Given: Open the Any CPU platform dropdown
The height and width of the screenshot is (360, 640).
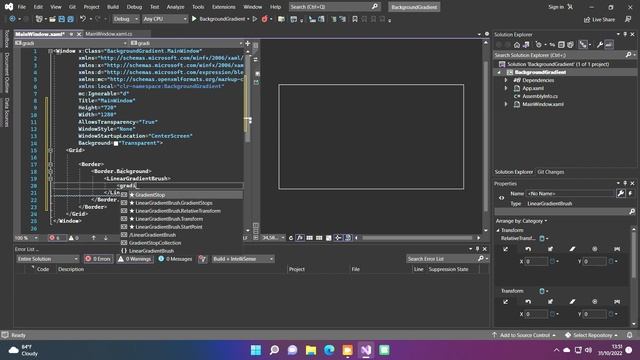Looking at the screenshot, I should 164,19.
